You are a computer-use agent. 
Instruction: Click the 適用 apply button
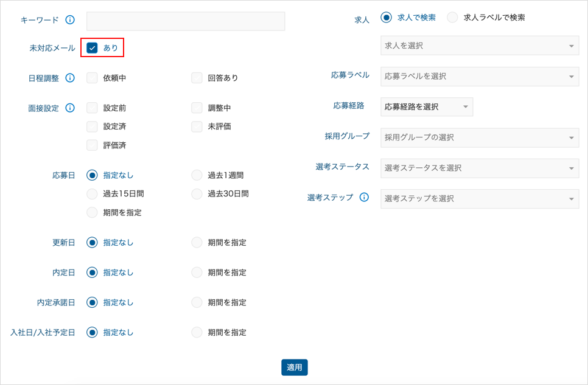[x=295, y=367]
